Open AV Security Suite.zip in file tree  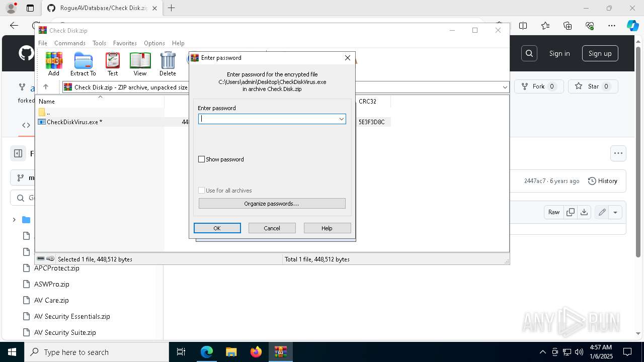tap(65, 332)
